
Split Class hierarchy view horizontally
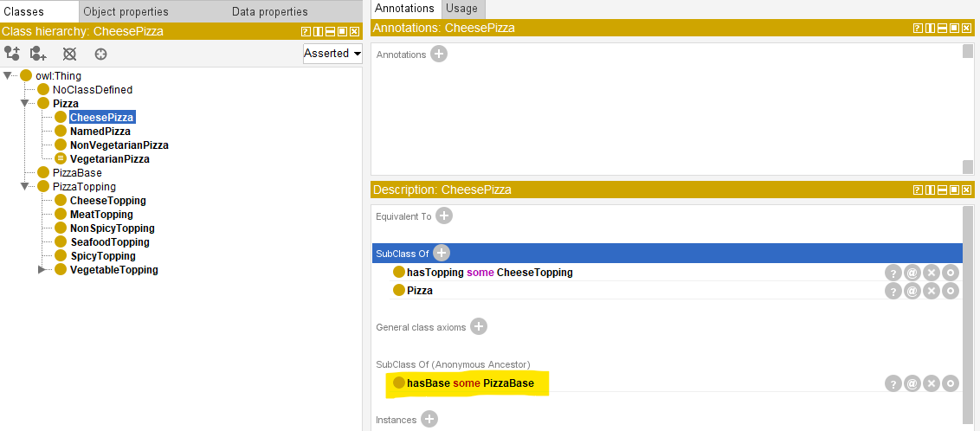pos(330,31)
